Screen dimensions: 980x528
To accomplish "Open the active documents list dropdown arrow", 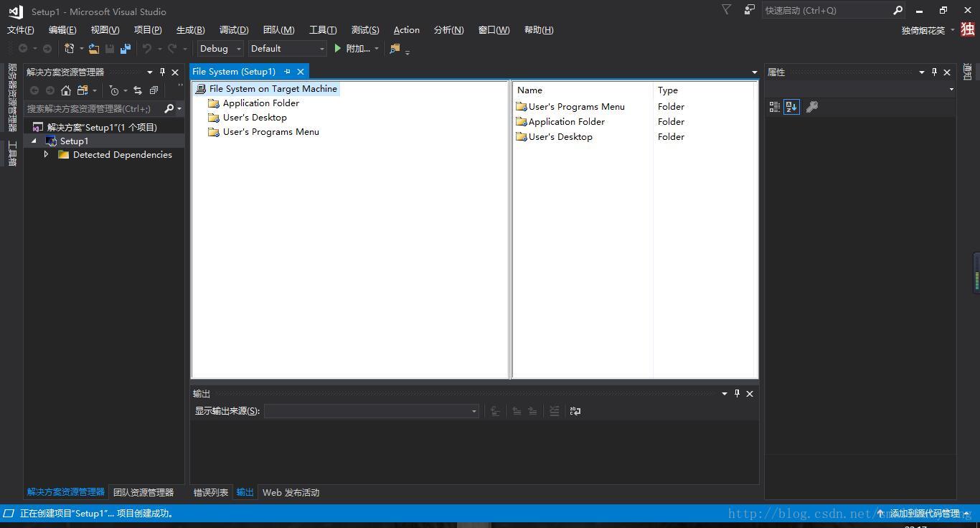I will [754, 72].
